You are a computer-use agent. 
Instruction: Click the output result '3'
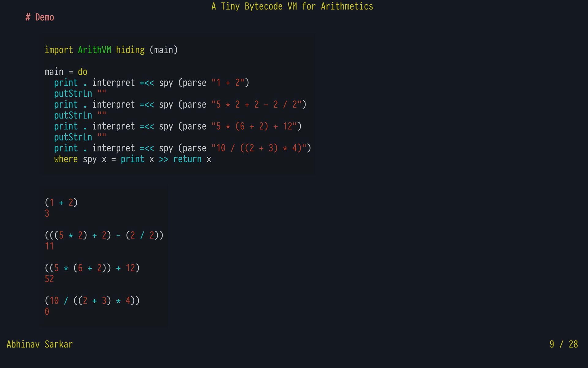47,213
